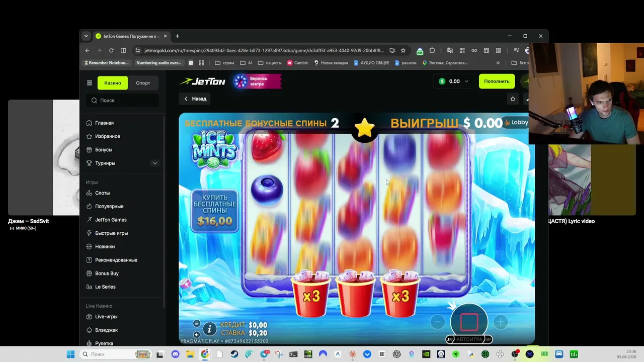Open Steam from the taskbar
The width and height of the screenshot is (644, 362).
(234, 354)
